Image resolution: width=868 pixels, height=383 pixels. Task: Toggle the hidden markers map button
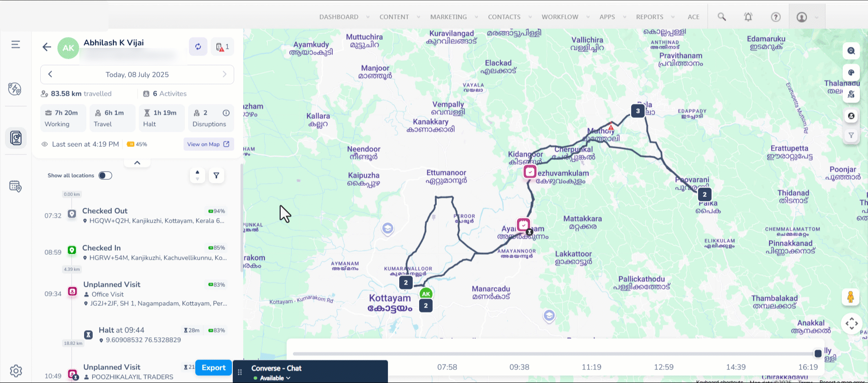coord(851,116)
